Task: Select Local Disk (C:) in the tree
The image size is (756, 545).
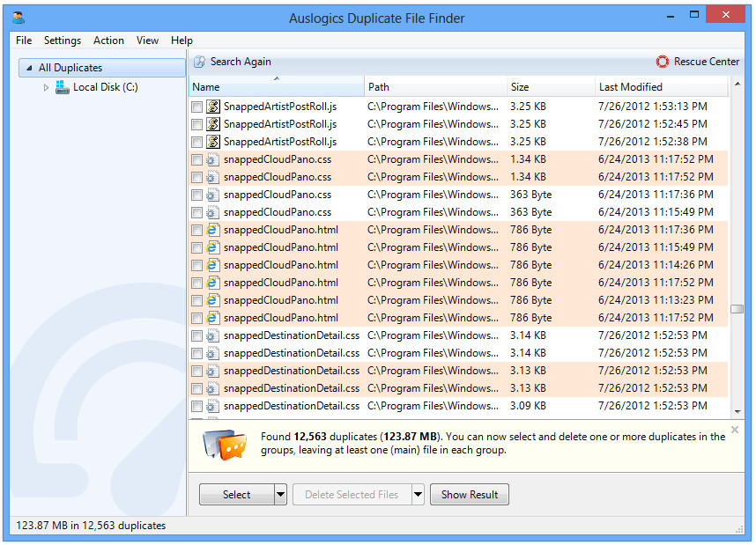Action: (x=105, y=87)
